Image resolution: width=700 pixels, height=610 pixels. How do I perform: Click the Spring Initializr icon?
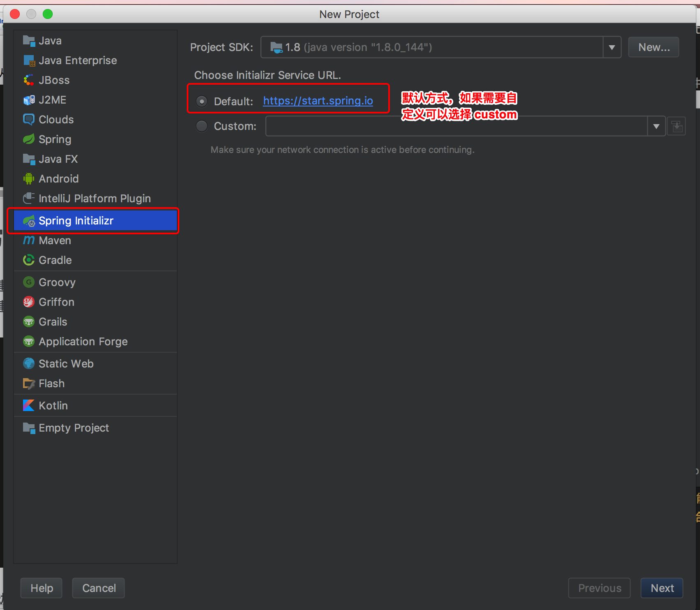click(x=29, y=221)
